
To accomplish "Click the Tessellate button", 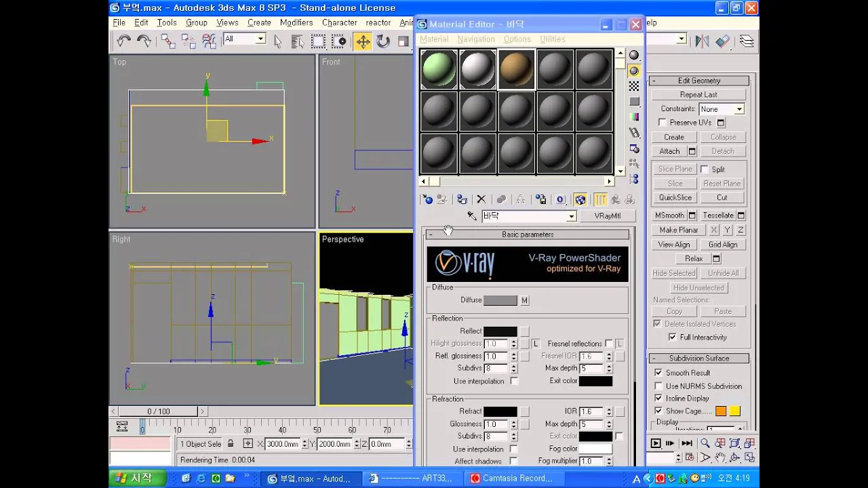I will pyautogui.click(x=718, y=216).
